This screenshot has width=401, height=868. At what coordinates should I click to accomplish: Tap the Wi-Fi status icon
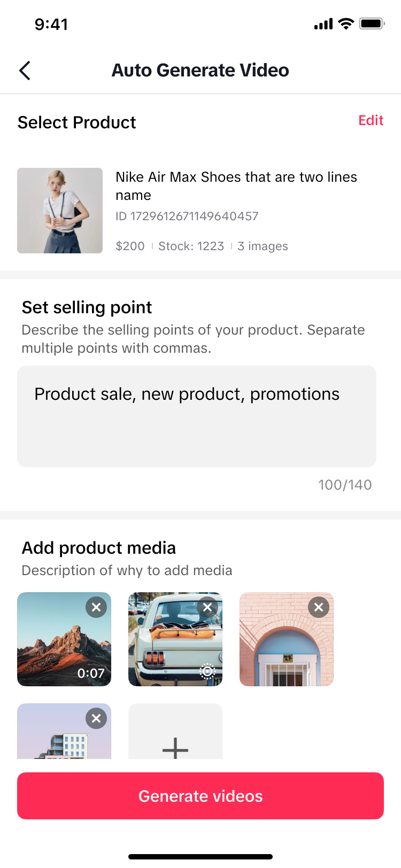(x=346, y=24)
